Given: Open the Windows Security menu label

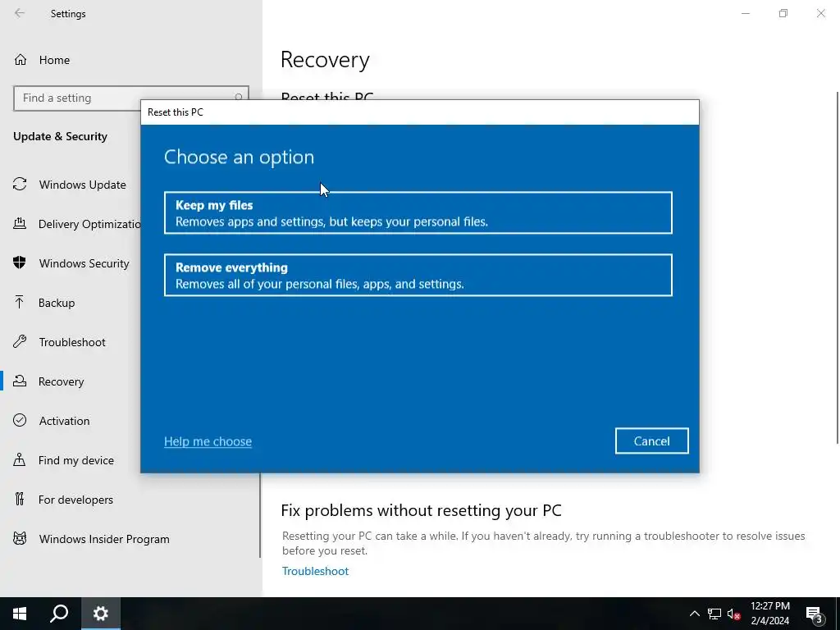Looking at the screenshot, I should pyautogui.click(x=84, y=263).
